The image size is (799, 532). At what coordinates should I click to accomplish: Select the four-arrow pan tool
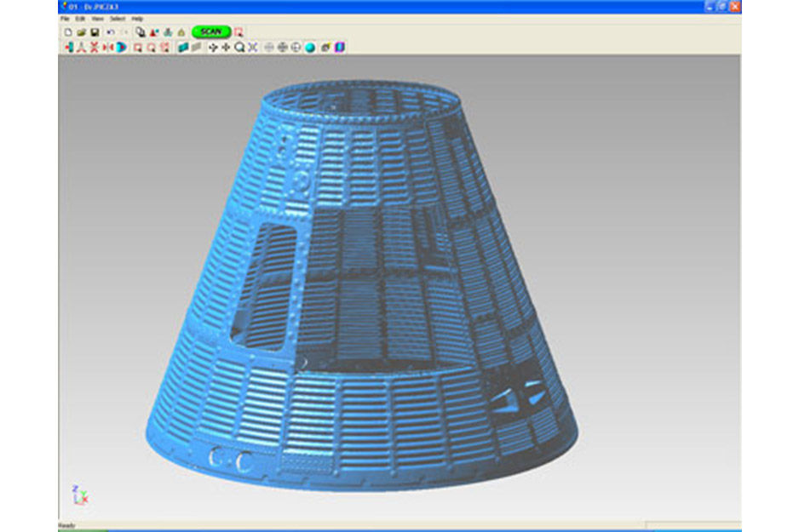click(226, 48)
